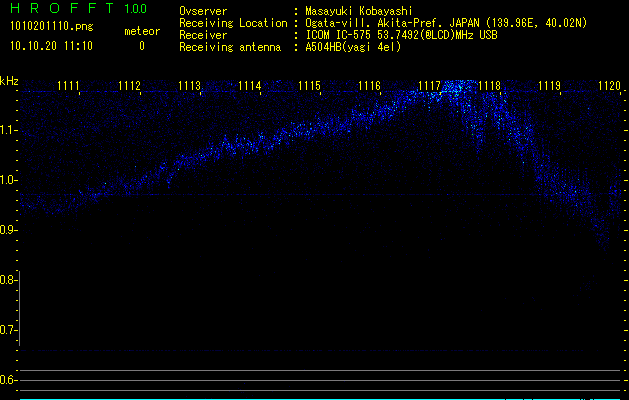The height and width of the screenshot is (400, 629).
Task: Click the 0.9 kHz axis label
Action: [7, 230]
